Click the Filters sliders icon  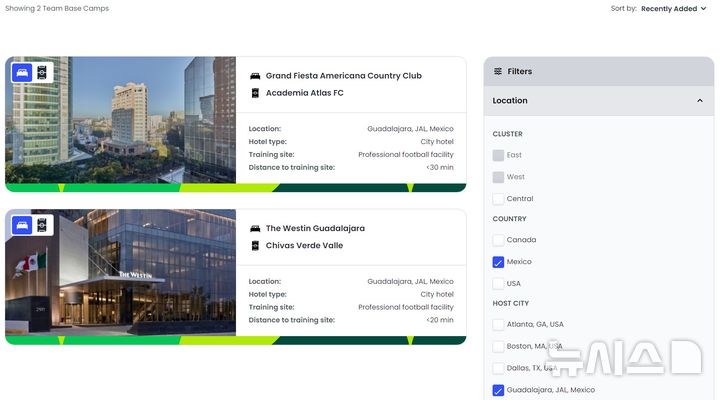[x=498, y=72]
